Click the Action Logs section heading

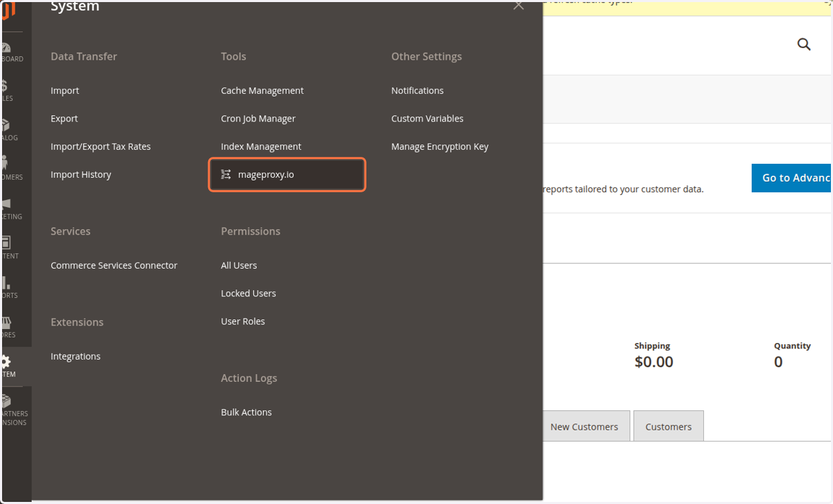click(249, 378)
